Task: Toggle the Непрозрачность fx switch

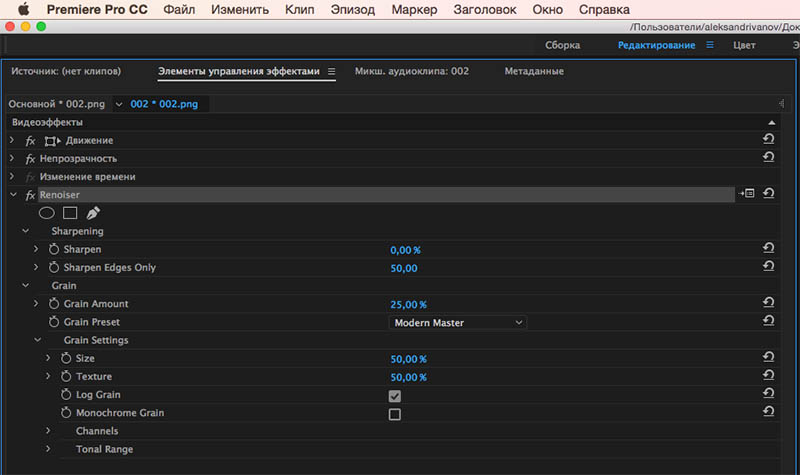Action: pos(30,159)
